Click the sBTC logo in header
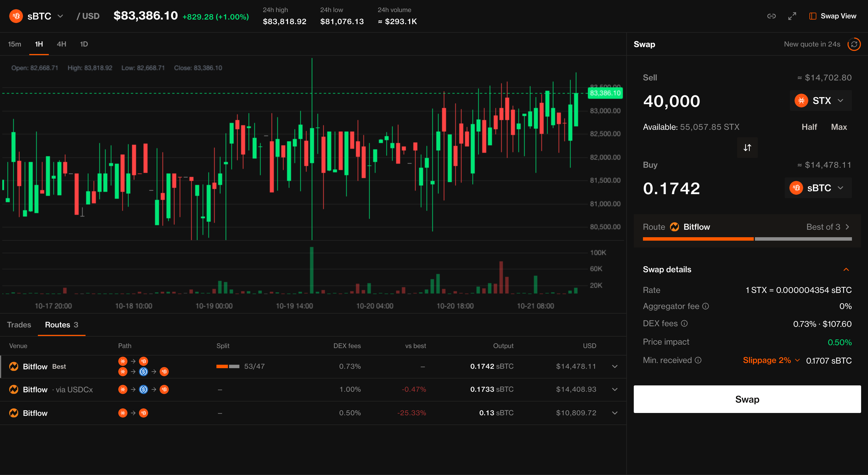The height and width of the screenshot is (475, 868). click(16, 16)
